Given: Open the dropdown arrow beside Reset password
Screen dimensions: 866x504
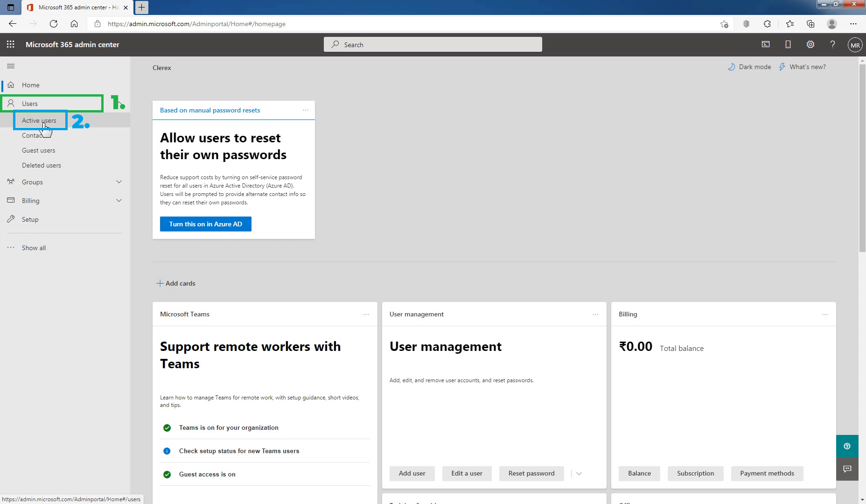Looking at the screenshot, I should click(x=579, y=473).
